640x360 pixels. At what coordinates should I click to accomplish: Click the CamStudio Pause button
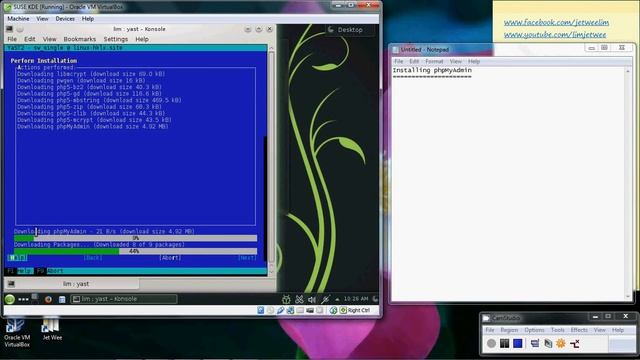point(505,344)
